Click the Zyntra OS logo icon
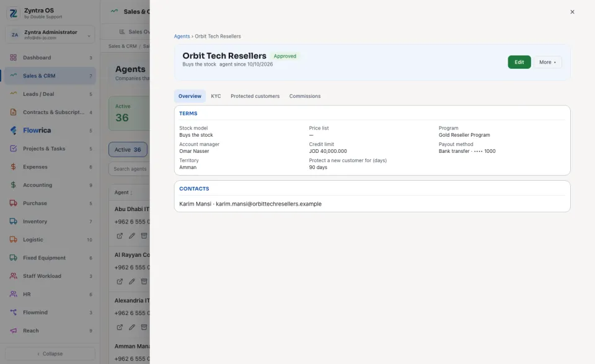The height and width of the screenshot is (364, 595). coord(13,13)
